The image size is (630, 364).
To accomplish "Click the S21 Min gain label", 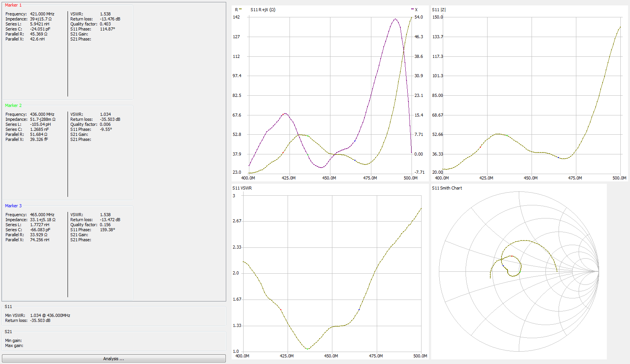I will (x=14, y=340).
